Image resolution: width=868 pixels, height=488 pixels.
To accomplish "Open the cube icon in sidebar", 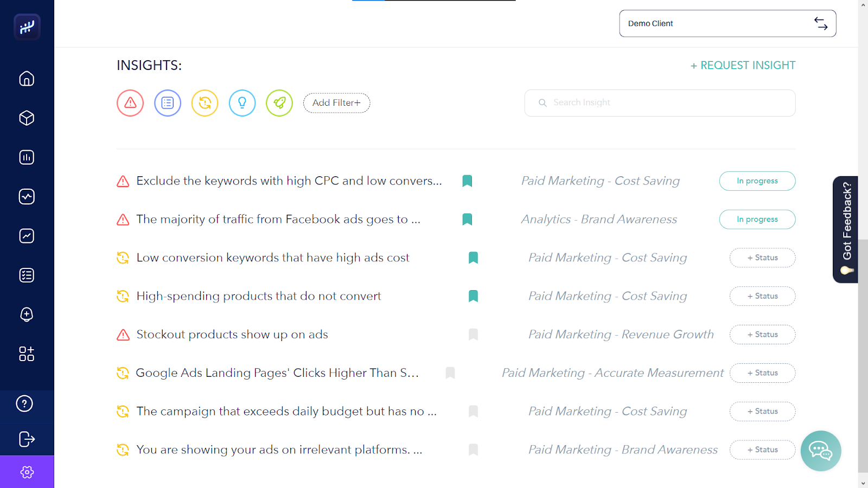I will [27, 118].
